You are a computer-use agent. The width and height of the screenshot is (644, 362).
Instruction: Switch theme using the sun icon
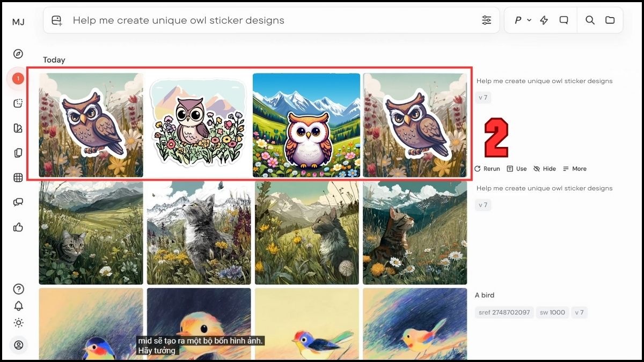(18, 323)
